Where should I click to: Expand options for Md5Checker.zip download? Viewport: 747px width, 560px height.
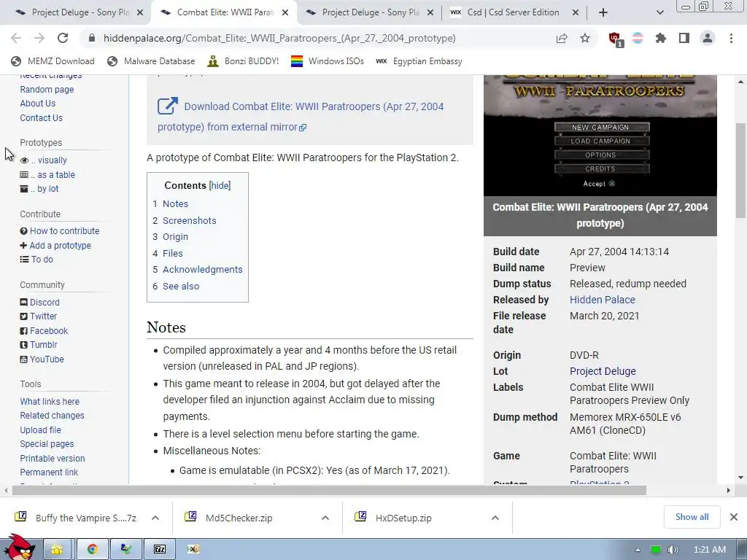[x=325, y=518]
